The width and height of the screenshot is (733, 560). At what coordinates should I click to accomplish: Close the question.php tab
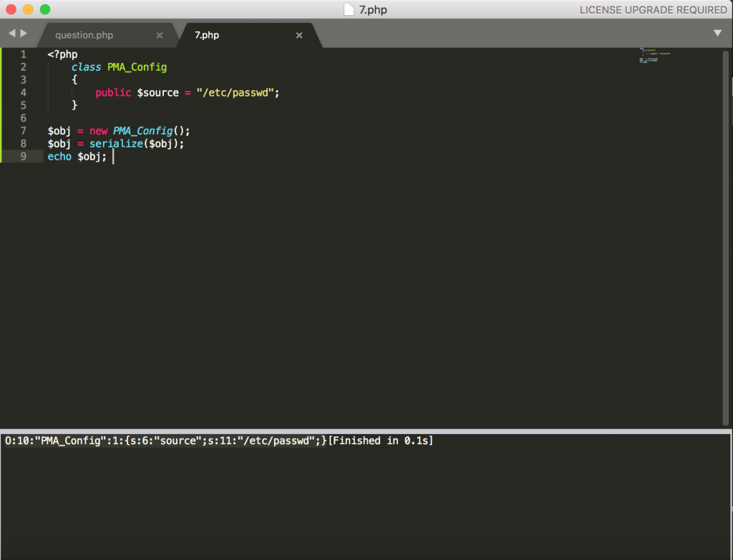(x=159, y=35)
